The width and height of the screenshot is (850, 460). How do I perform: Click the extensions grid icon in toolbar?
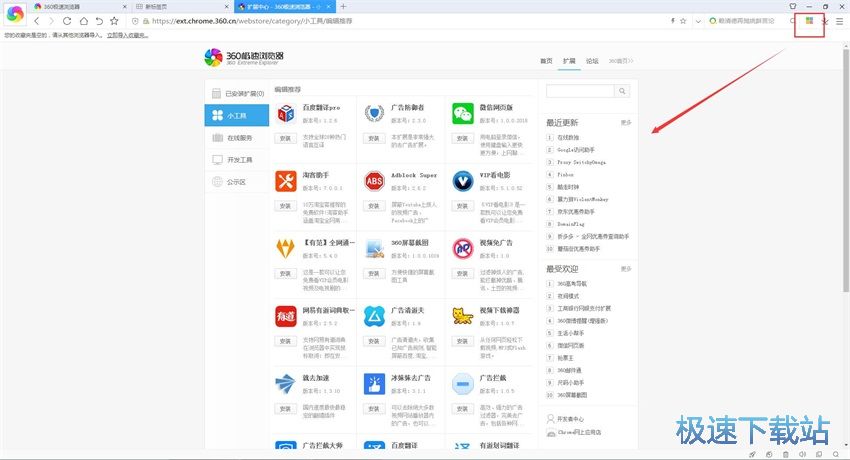click(x=809, y=21)
